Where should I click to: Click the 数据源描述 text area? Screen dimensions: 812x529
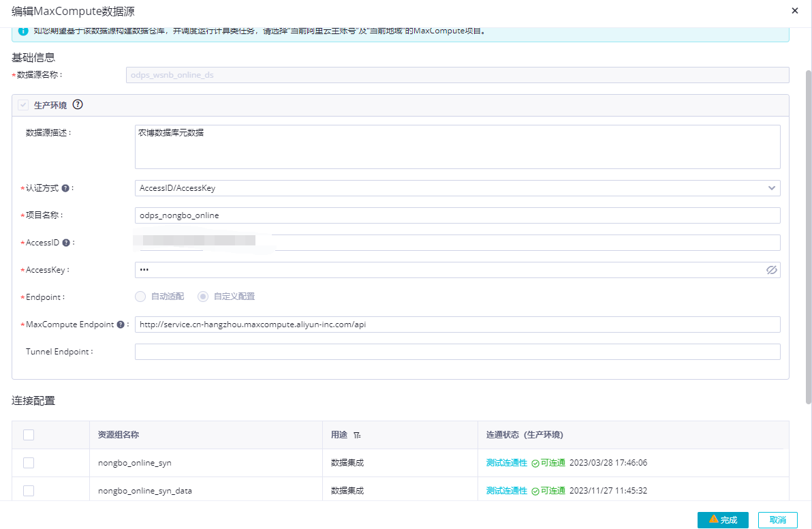(x=457, y=147)
